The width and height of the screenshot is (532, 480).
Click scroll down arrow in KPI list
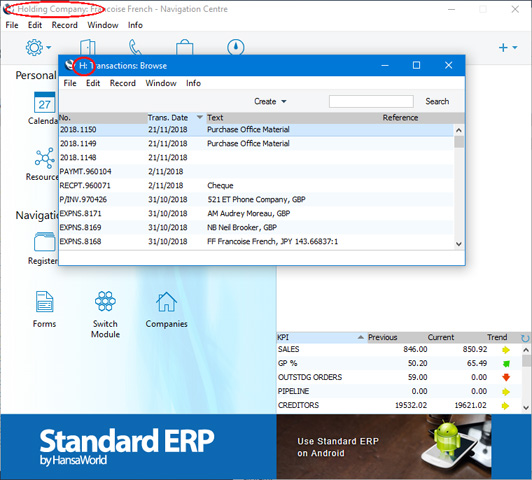pyautogui.click(x=526, y=408)
